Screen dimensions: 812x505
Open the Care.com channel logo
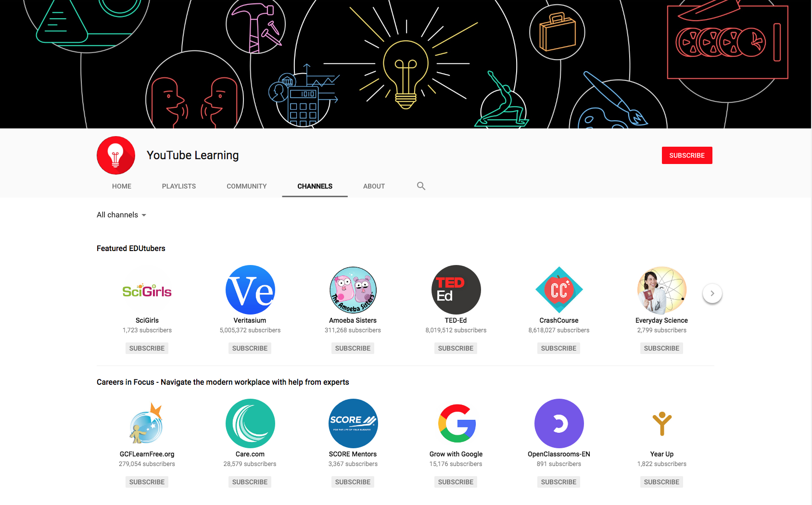[x=250, y=424]
